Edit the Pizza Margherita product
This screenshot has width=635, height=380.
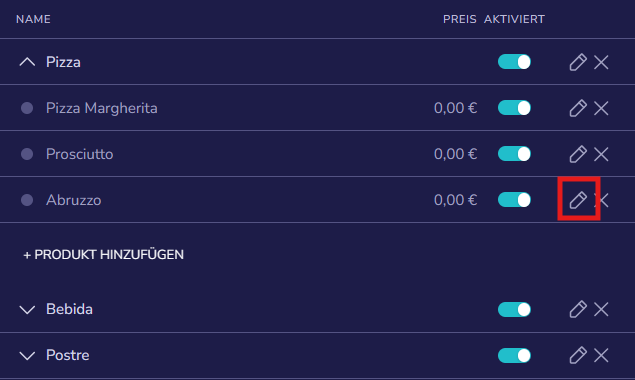coord(578,108)
